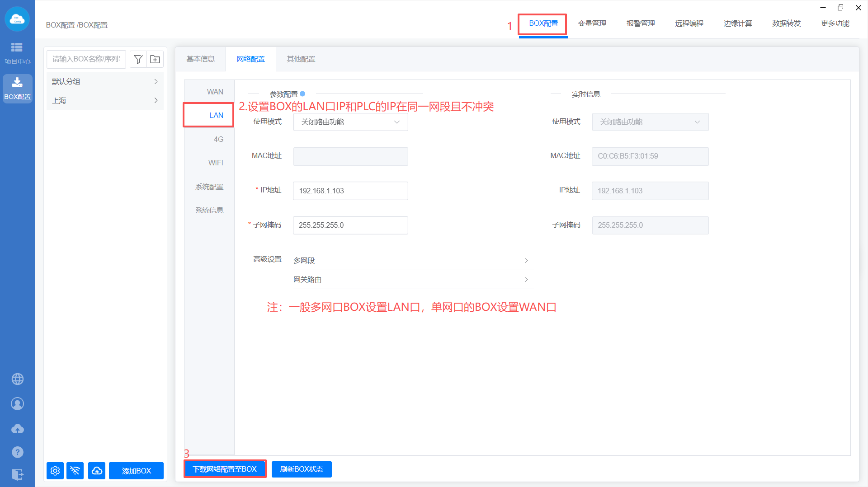
Task: Click the 刷新BOX状态 button
Action: click(302, 469)
